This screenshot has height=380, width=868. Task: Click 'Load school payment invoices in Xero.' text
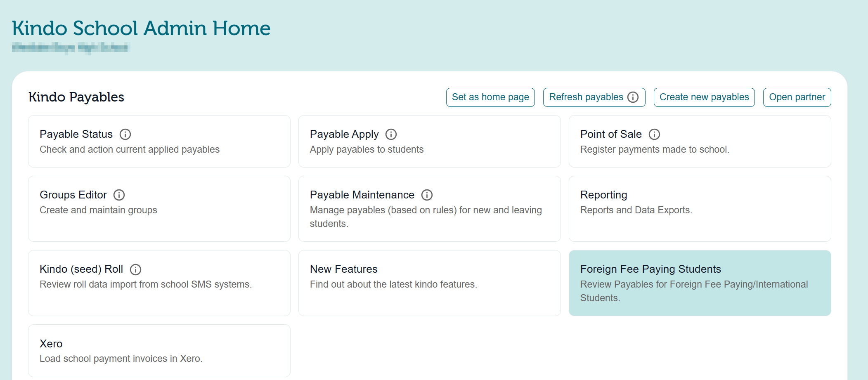(121, 359)
